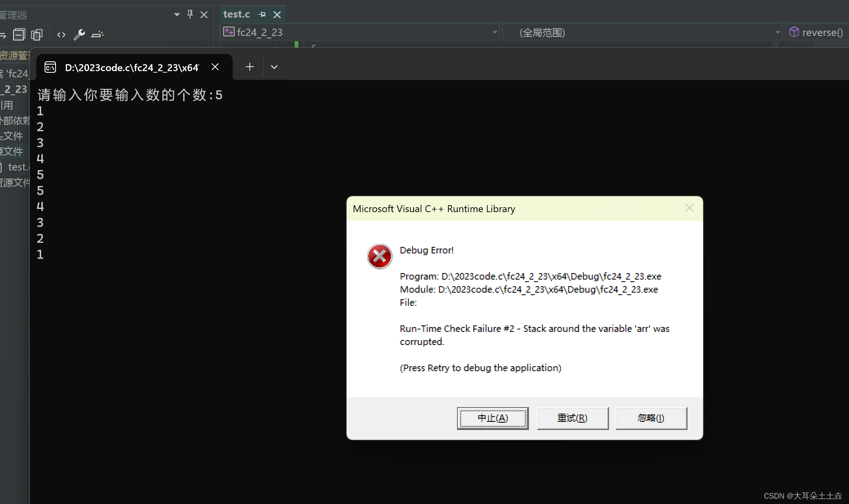Click the terminal tab console icon
This screenshot has width=849, height=504.
click(x=50, y=67)
